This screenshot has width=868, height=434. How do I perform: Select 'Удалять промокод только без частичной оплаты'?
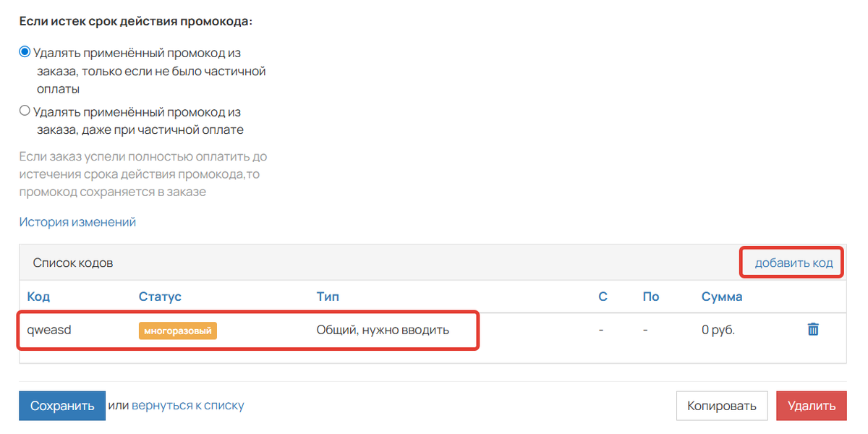point(25,51)
